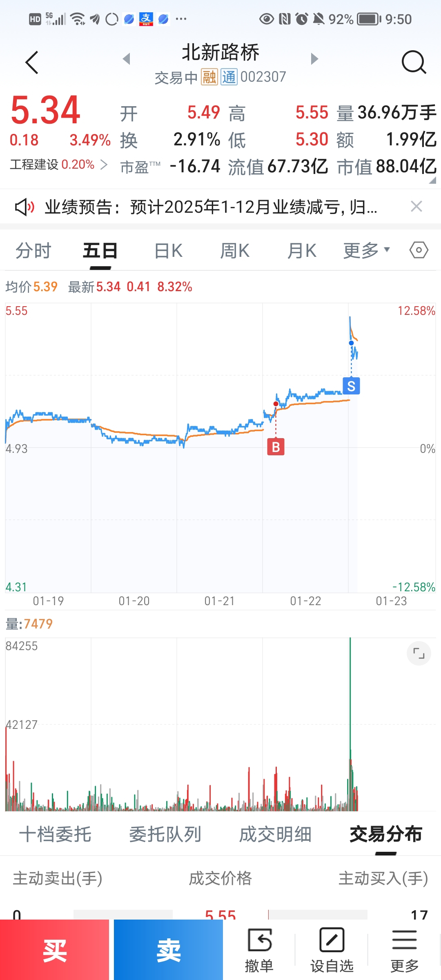Dismiss the 业绩预告 notice banner
Image resolution: width=441 pixels, height=980 pixels.
tap(416, 207)
